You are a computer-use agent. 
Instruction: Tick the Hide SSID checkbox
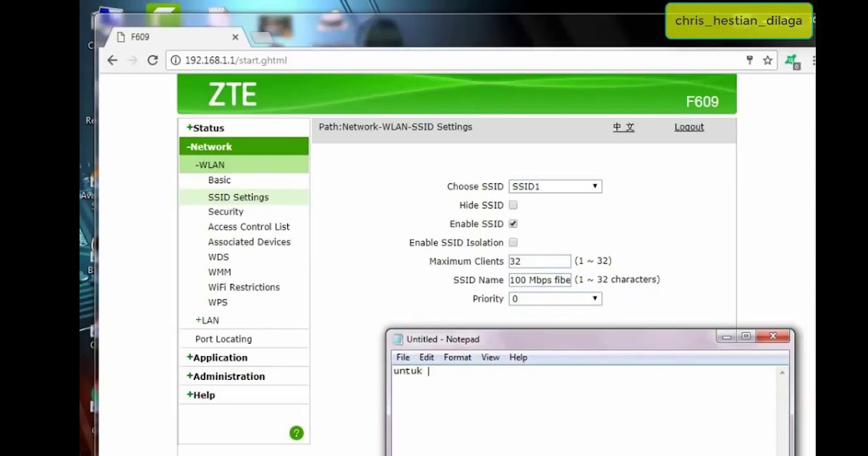(x=513, y=205)
